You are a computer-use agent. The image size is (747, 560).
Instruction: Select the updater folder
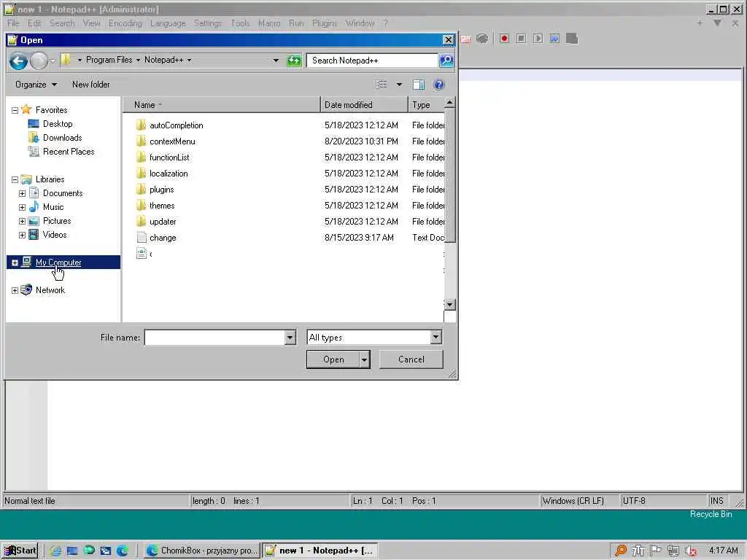click(163, 222)
